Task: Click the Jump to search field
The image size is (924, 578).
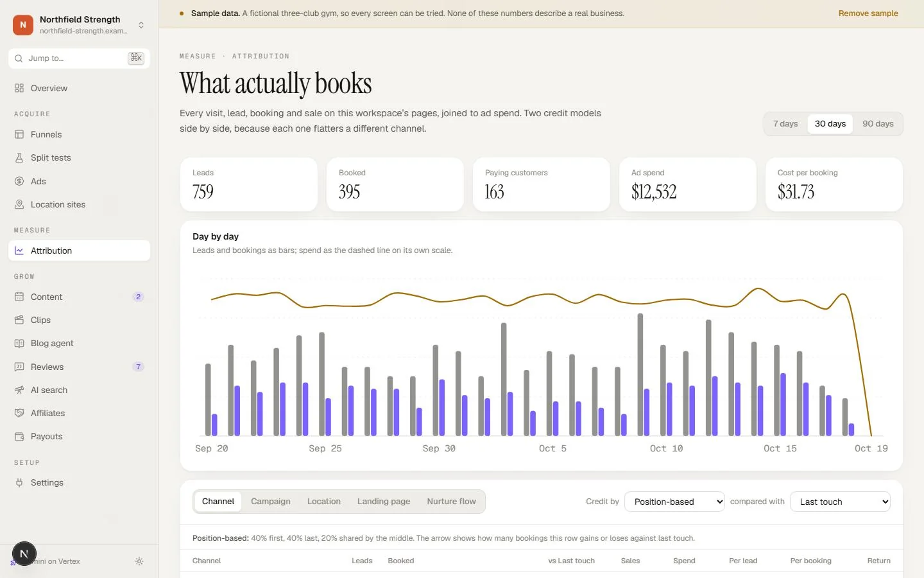Action: coord(79,58)
